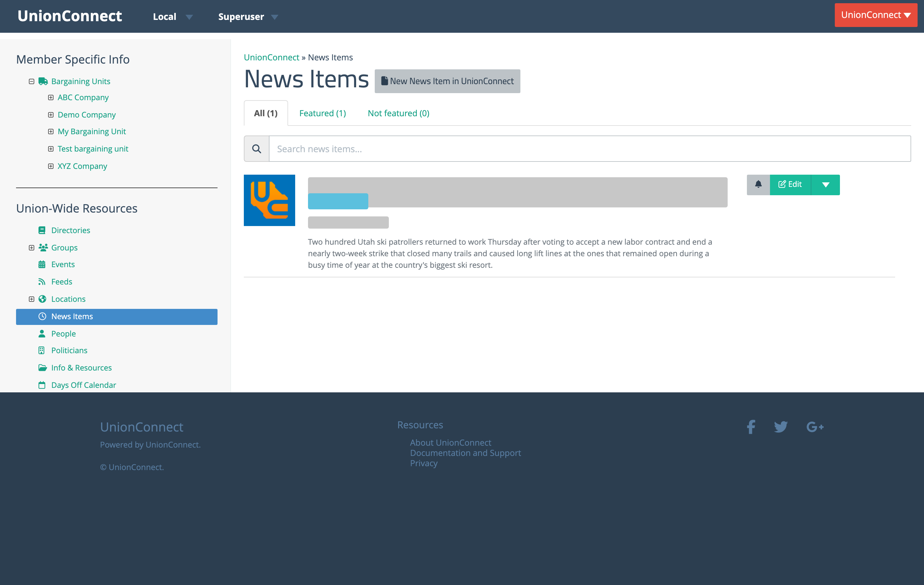The width and height of the screenshot is (924, 585).
Task: Click the Locations globe icon
Action: (42, 299)
